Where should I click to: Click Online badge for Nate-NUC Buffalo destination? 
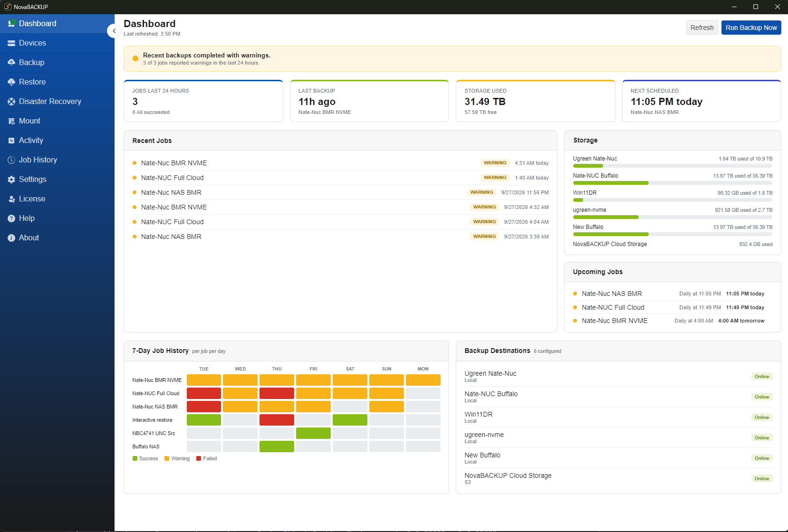point(762,397)
